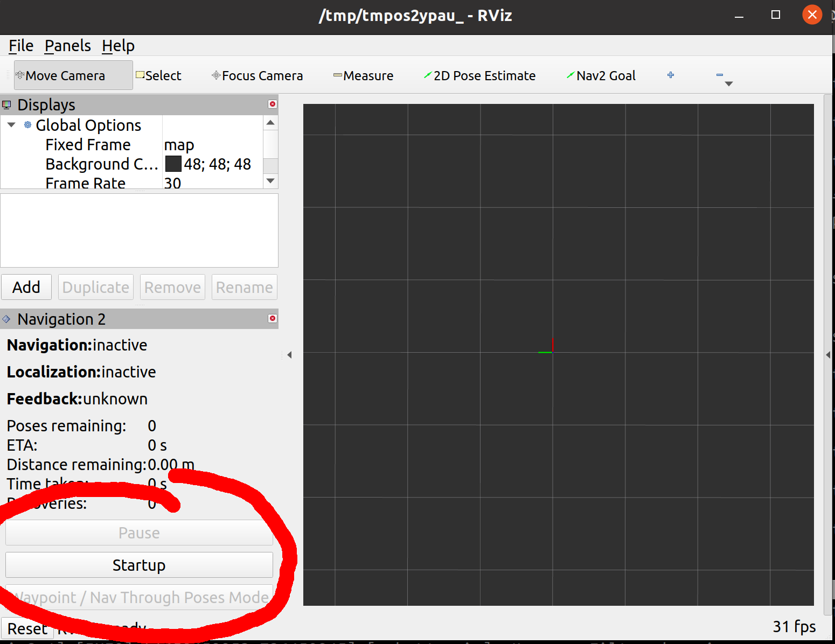Select the Move Camera tool
This screenshot has height=644, width=835.
point(73,75)
